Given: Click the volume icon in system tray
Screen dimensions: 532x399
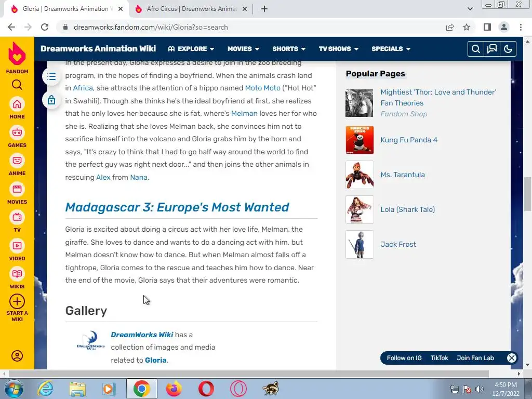Looking at the screenshot, I should click(x=480, y=389).
